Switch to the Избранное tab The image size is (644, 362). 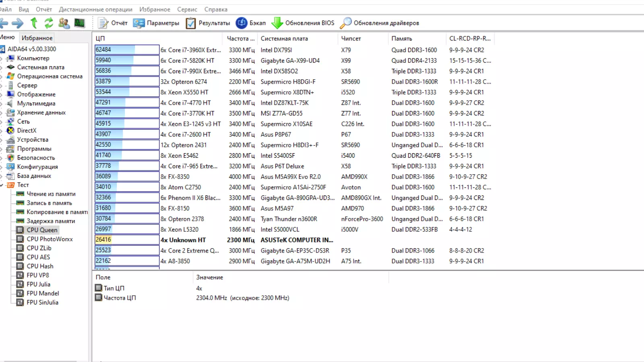point(37,37)
